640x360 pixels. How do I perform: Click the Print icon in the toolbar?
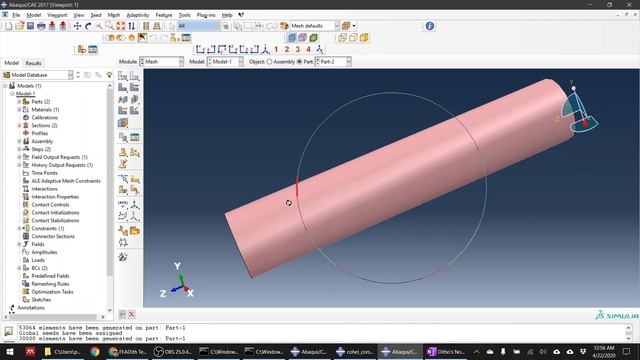pos(41,26)
